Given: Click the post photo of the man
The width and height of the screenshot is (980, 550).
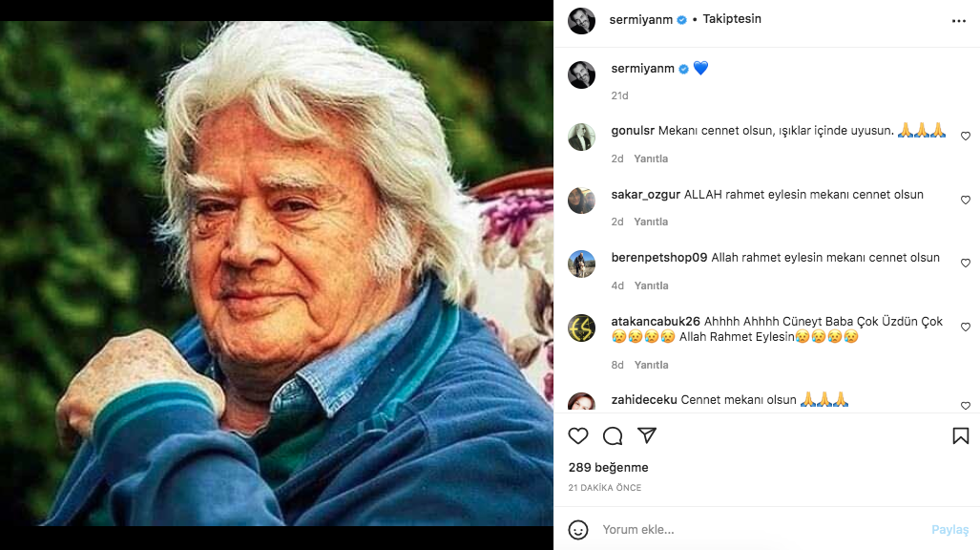Looking at the screenshot, I should (277, 275).
